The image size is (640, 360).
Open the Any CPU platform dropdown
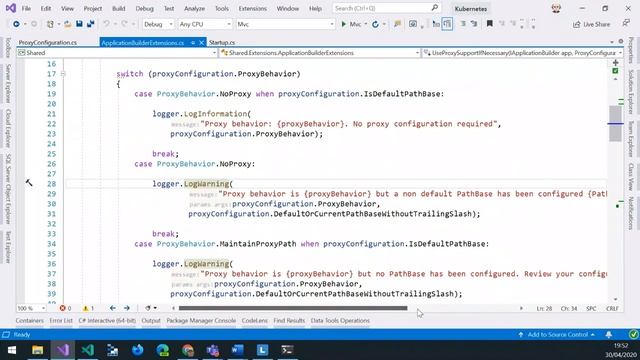click(x=205, y=24)
